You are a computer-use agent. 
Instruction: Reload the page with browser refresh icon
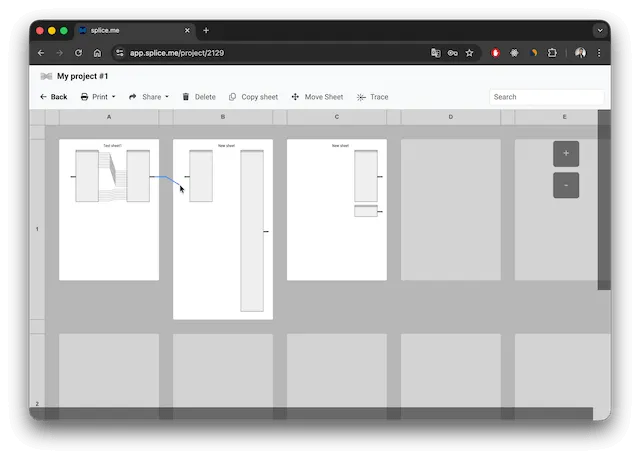78,53
